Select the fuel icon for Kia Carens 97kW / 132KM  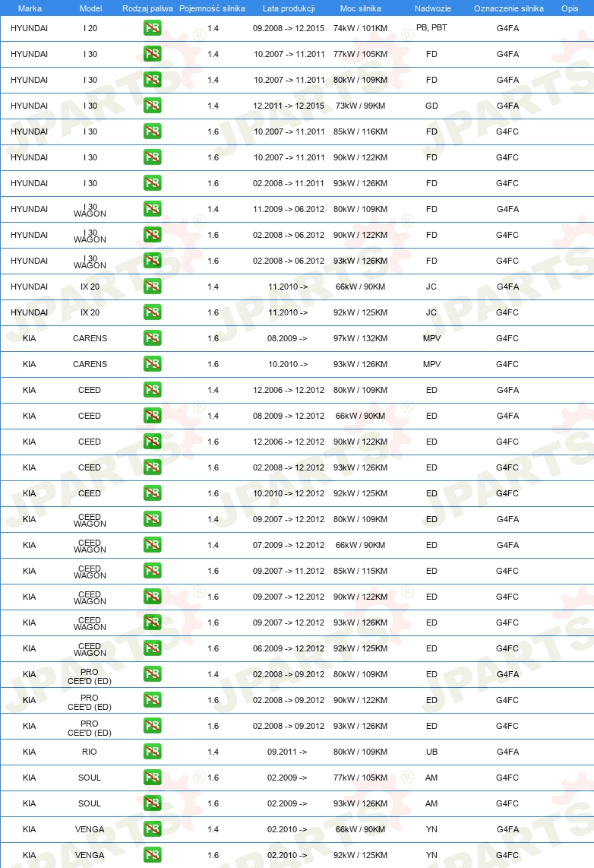(x=152, y=337)
